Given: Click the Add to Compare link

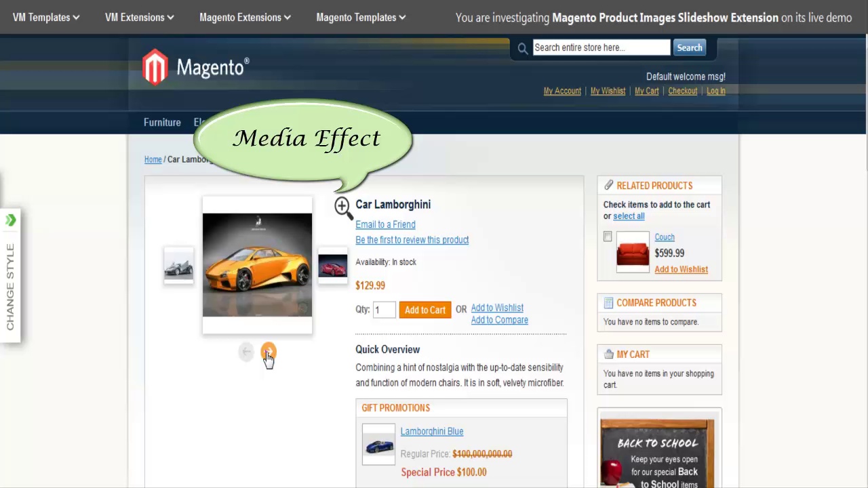Looking at the screenshot, I should pos(499,320).
